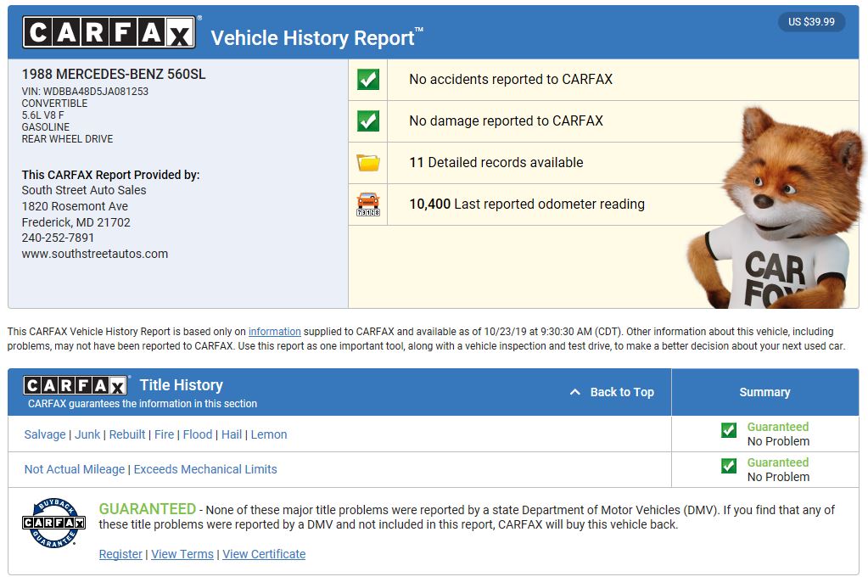The image size is (868, 588).
Task: Click the Salvage row guaranteed checkmark
Action: click(x=728, y=430)
